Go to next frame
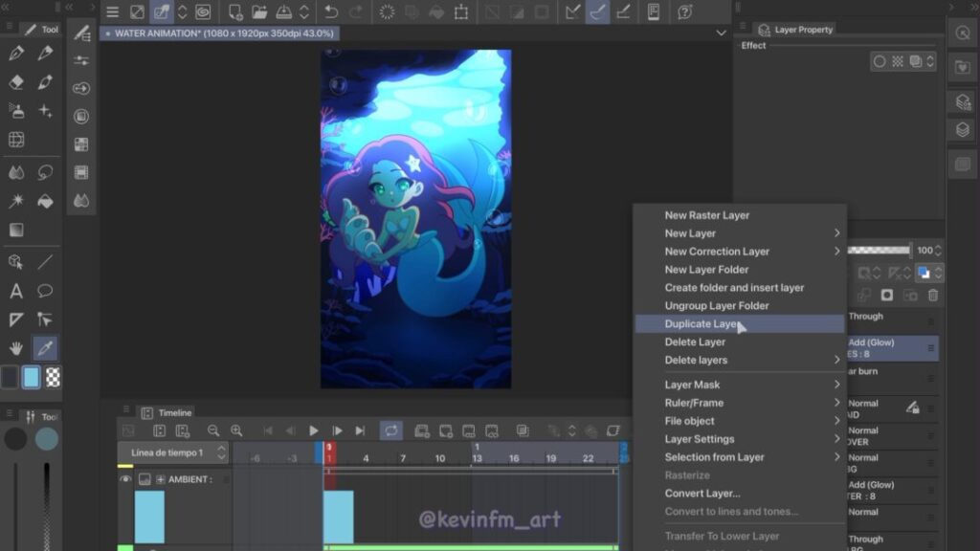The image size is (980, 551). [337, 430]
